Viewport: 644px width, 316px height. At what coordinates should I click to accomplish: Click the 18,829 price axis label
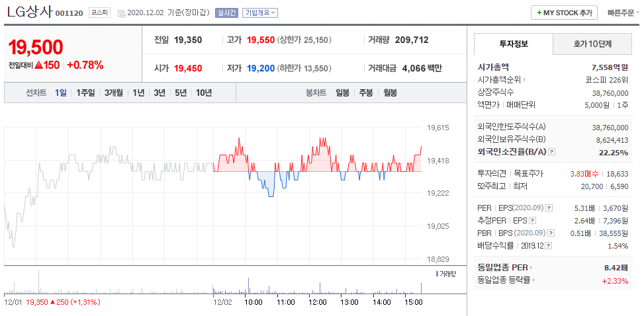[437, 259]
